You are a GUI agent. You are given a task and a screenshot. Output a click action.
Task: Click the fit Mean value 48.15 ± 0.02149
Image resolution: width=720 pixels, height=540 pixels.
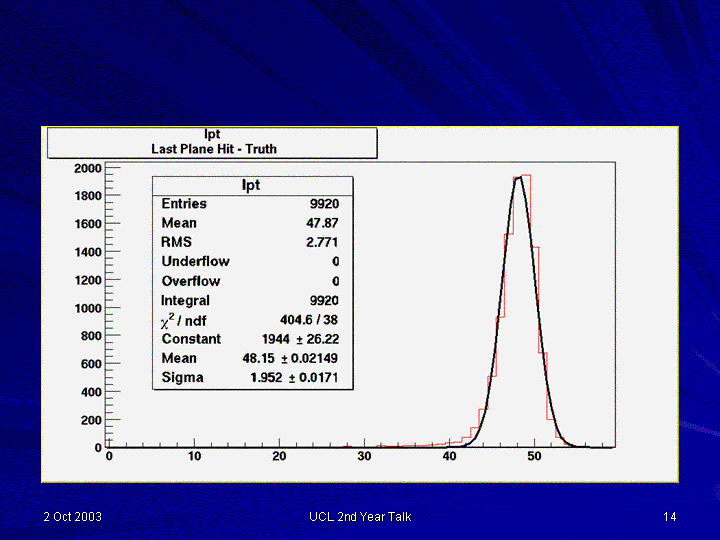(x=290, y=358)
